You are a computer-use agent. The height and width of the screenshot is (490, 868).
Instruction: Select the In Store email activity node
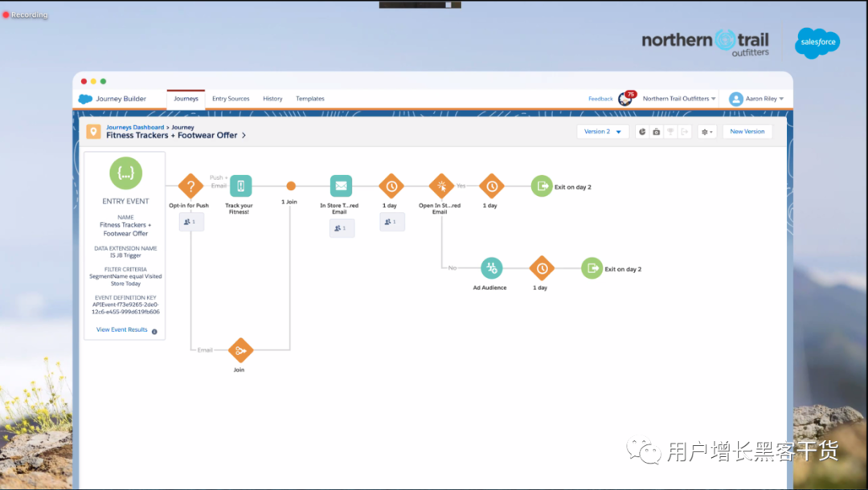(x=341, y=186)
